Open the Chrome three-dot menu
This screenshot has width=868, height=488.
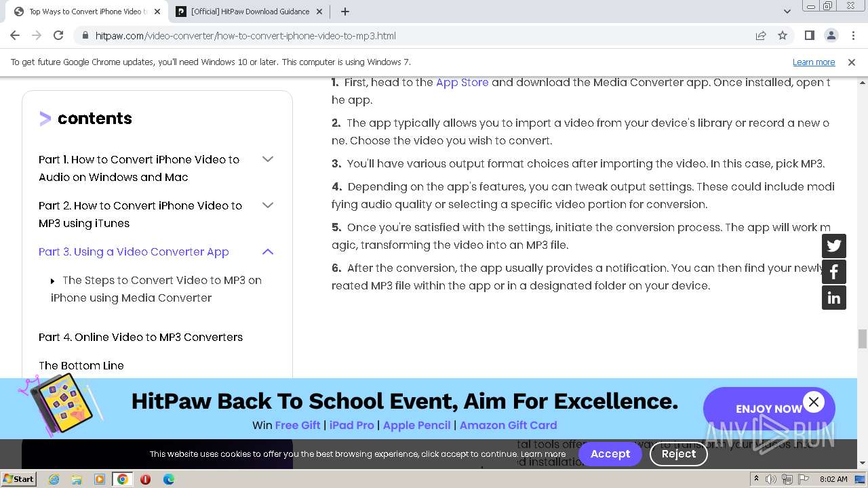coord(852,35)
